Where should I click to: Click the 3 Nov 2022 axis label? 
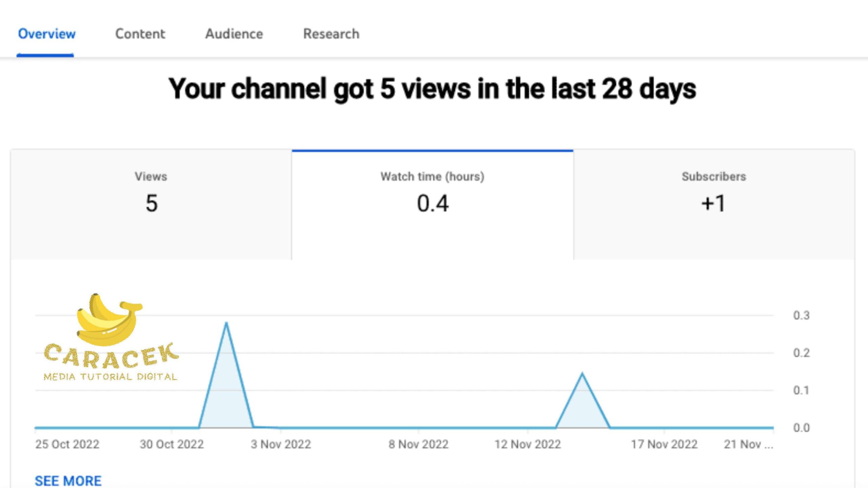[281, 444]
